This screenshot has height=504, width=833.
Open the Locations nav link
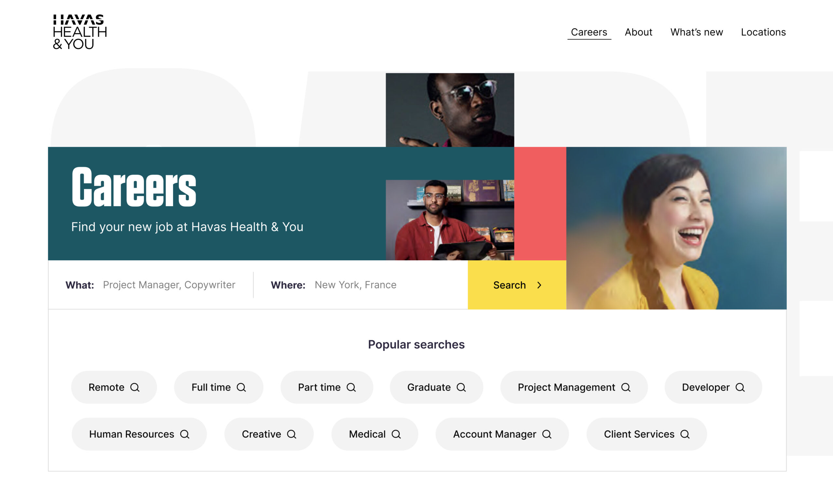click(x=763, y=32)
